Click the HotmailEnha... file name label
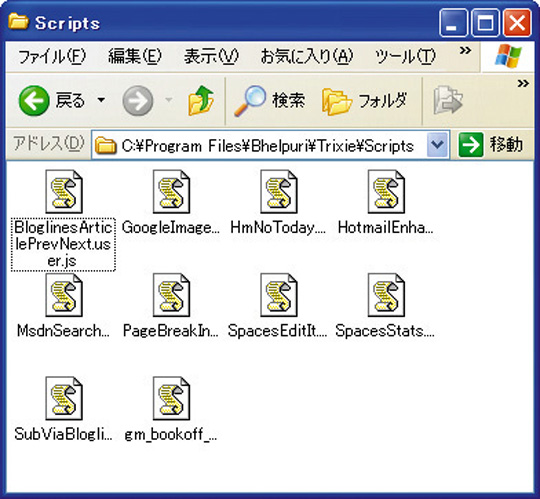 [386, 228]
